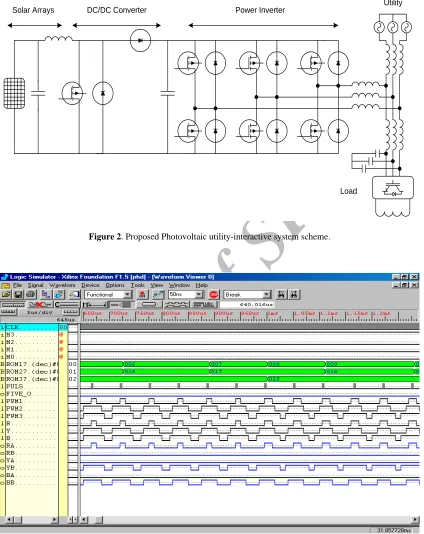Click the 1us/div time scale button
Viewport: 424px width, 534px height.
point(40,312)
